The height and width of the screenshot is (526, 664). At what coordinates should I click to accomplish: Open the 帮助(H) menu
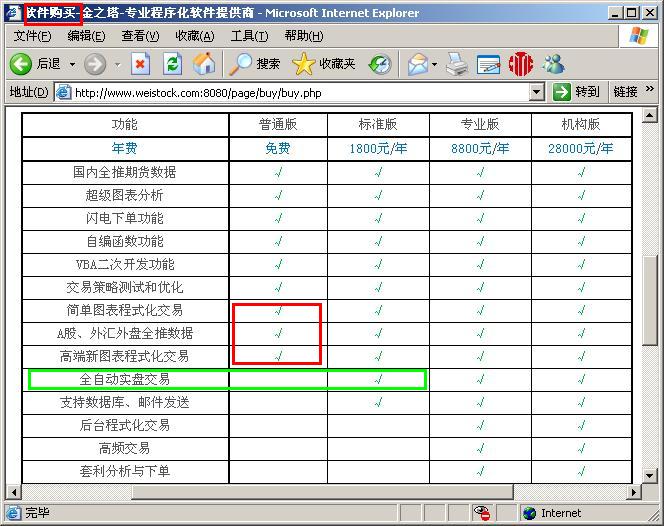(x=304, y=36)
